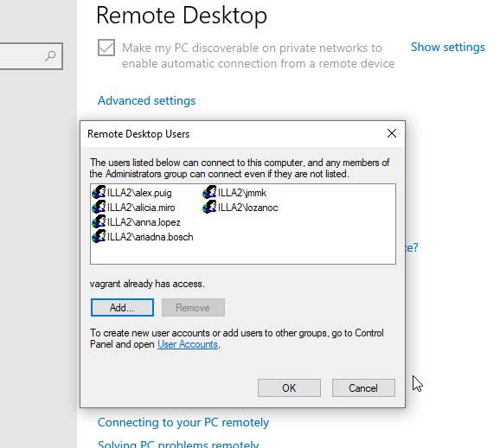Click the user icon beside ILLA2\ariadna.bosch
This screenshot has height=448, width=500.
(x=99, y=237)
